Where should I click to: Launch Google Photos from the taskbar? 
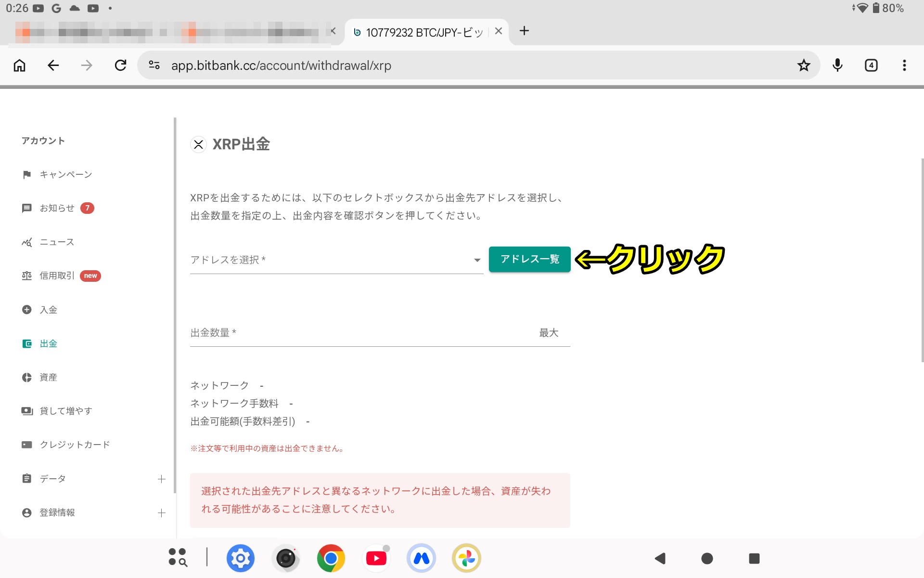pyautogui.click(x=466, y=558)
